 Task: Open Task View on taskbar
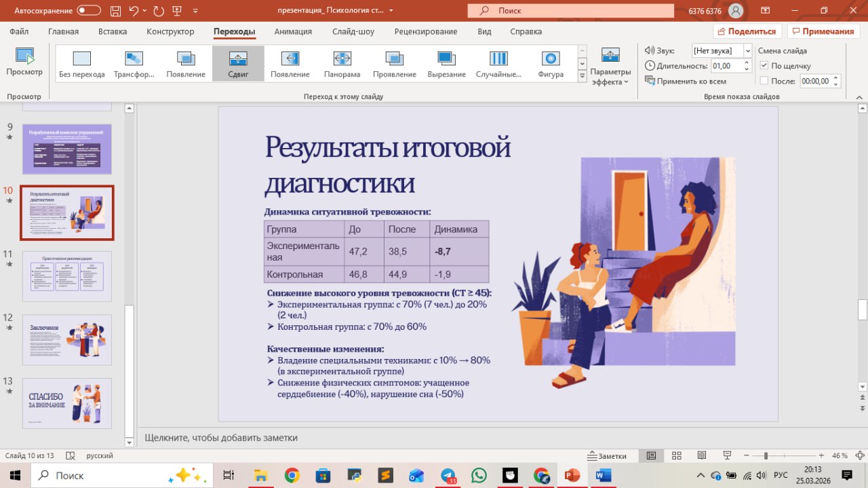tap(229, 475)
